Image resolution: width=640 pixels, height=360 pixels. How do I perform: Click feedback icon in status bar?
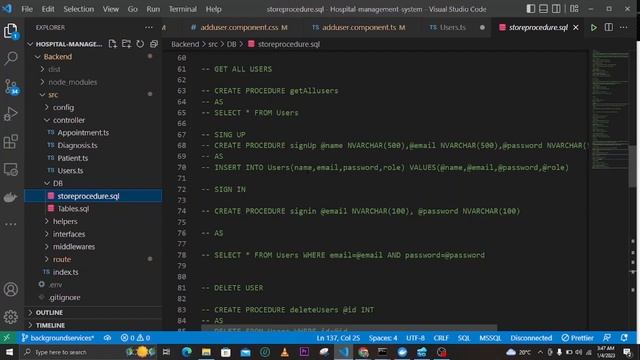coord(607,338)
